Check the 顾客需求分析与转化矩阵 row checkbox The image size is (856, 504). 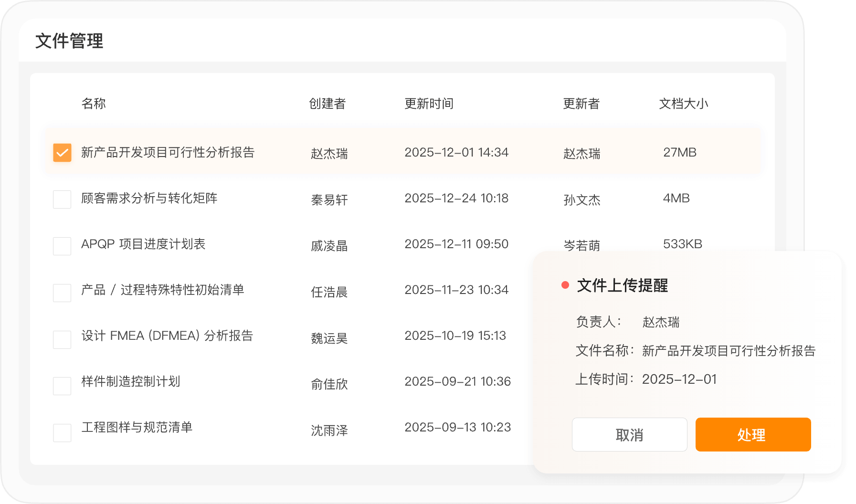tap(62, 199)
